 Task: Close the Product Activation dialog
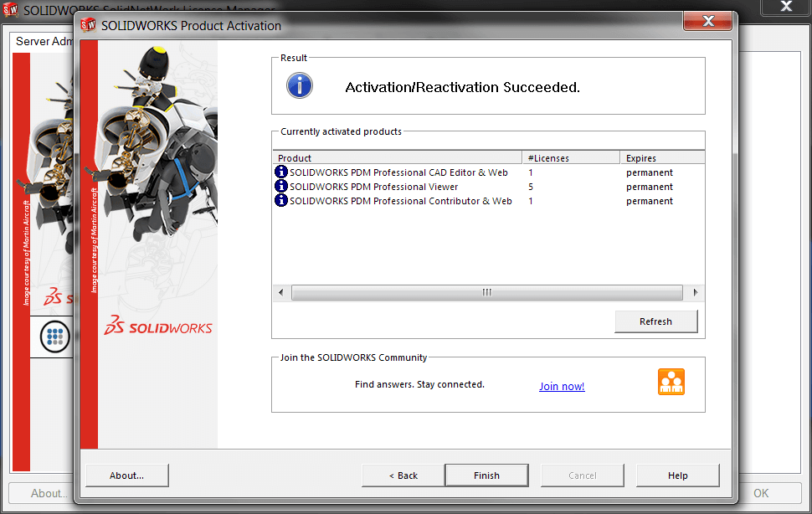tap(708, 21)
